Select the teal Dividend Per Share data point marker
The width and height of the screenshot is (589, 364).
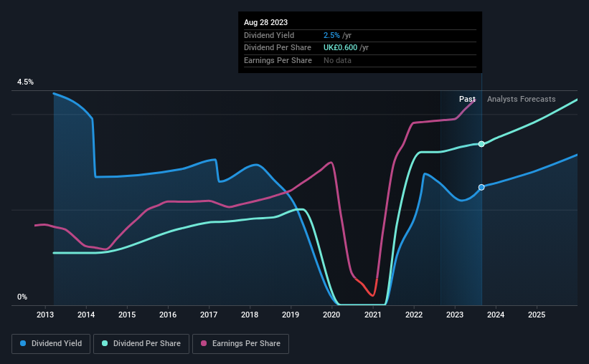coord(481,144)
